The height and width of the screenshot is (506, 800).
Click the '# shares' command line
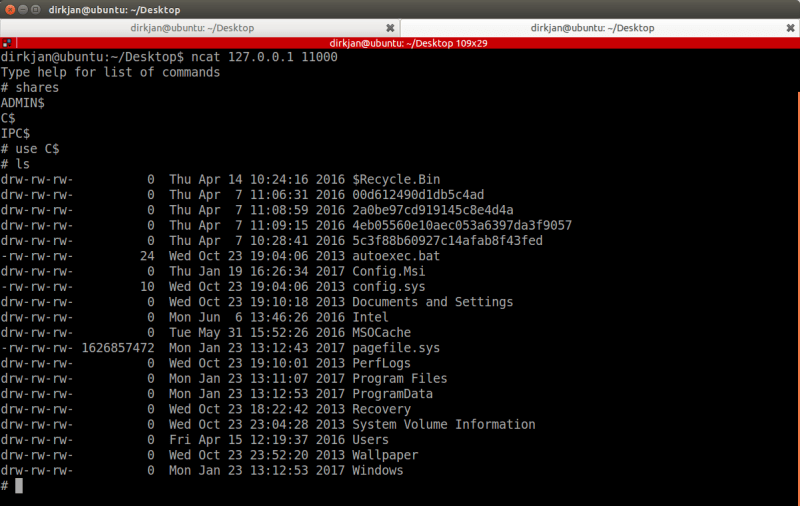pyautogui.click(x=30, y=88)
